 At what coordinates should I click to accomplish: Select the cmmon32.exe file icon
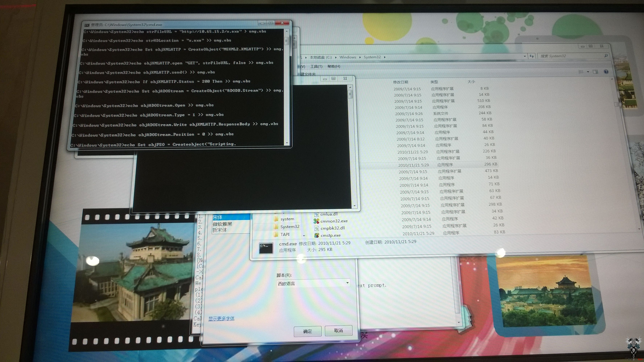[x=316, y=221]
